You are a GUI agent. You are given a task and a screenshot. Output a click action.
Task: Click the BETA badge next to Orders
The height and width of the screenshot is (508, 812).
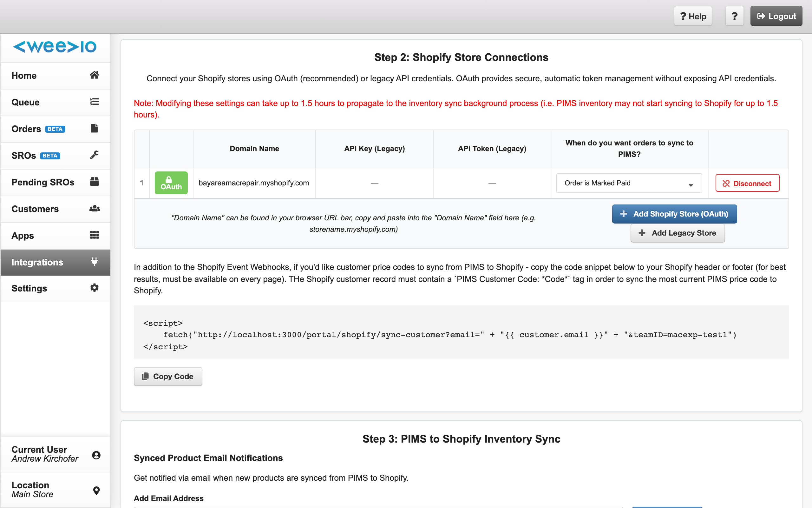click(55, 129)
